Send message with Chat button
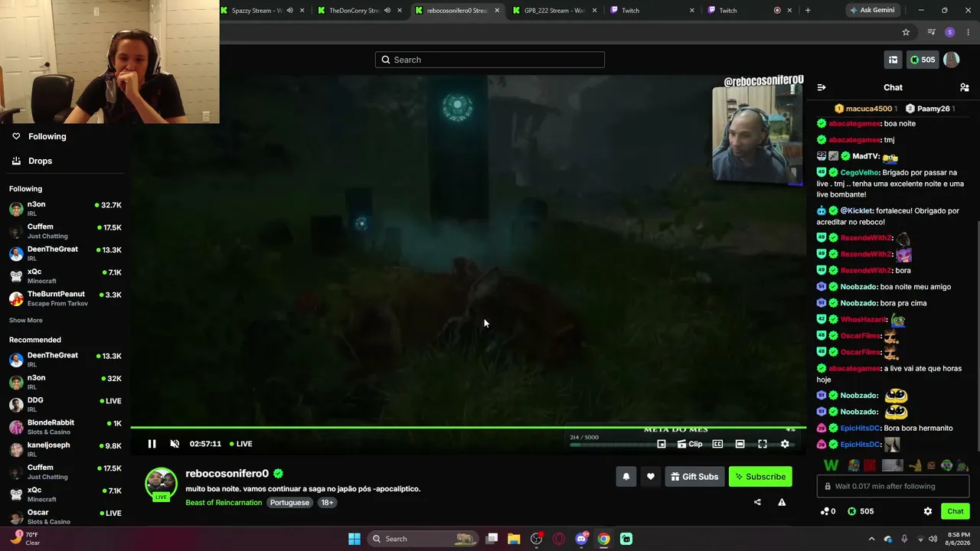The height and width of the screenshot is (551, 980). tap(955, 511)
